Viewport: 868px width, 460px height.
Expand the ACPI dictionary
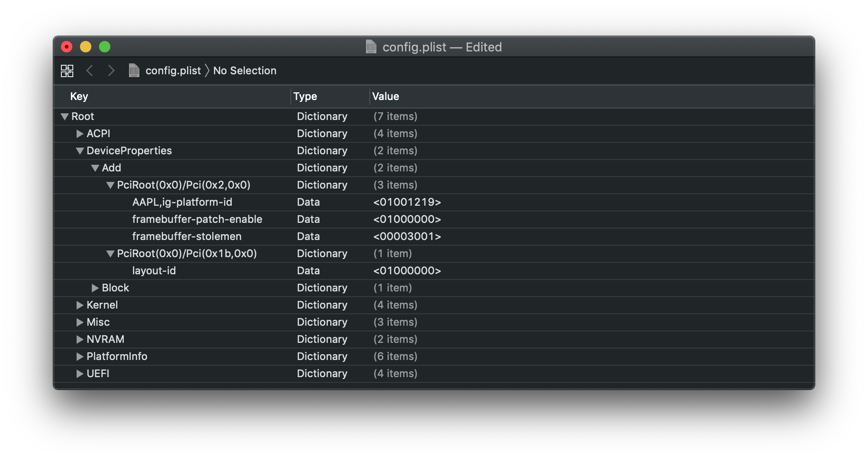pyautogui.click(x=80, y=134)
